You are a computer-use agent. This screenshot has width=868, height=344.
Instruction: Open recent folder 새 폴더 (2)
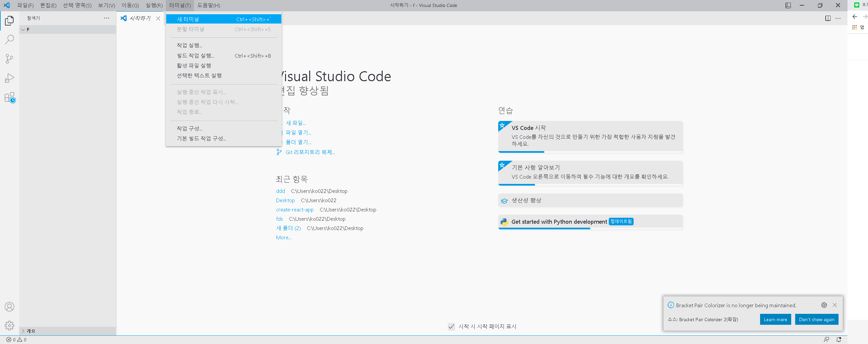click(x=288, y=228)
